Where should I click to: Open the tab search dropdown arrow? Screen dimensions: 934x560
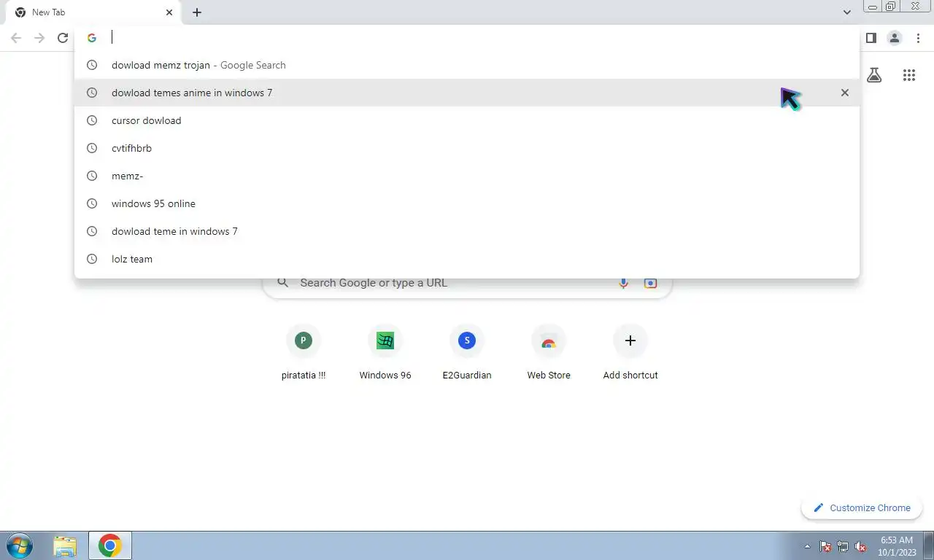point(847,12)
